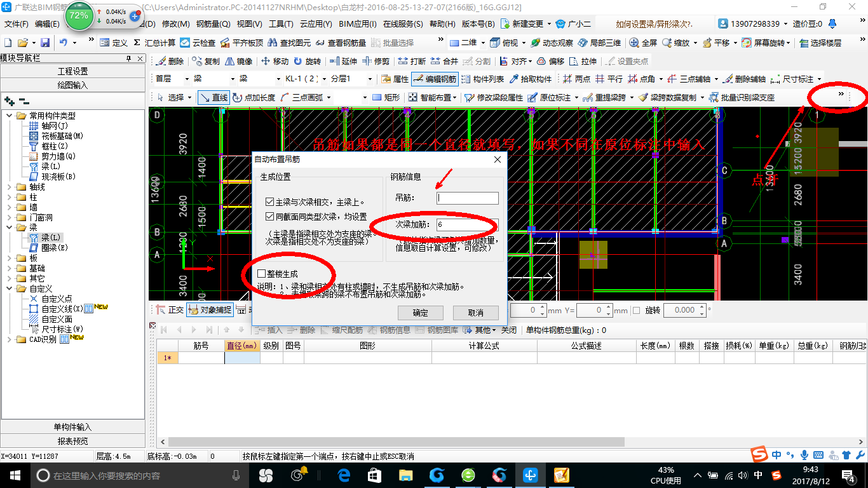Open 查找图元 find element tool

(290, 43)
